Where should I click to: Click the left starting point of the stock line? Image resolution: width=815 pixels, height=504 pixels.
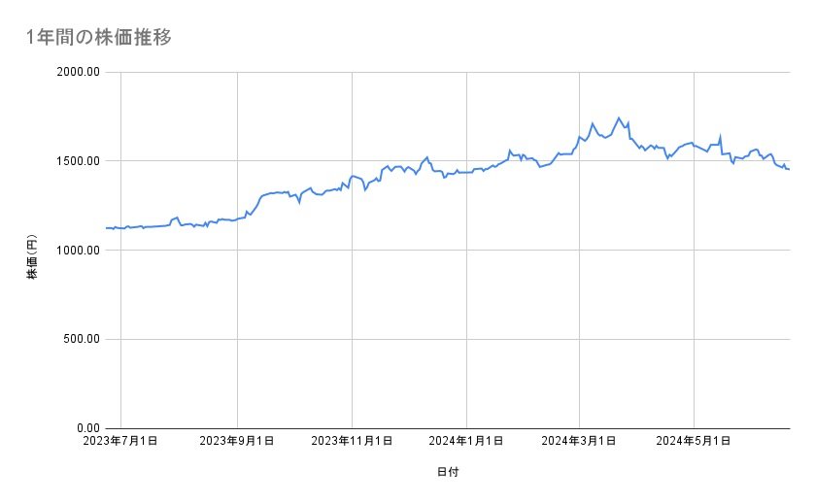point(107,227)
